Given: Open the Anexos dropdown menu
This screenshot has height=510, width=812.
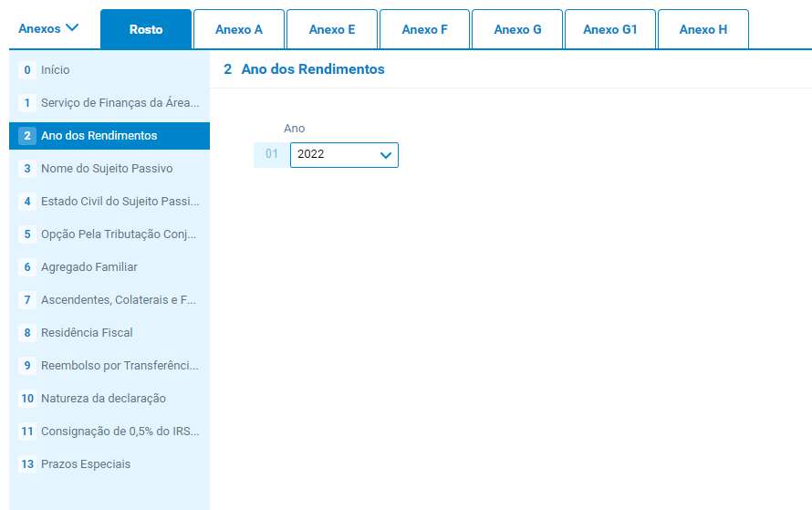Looking at the screenshot, I should (x=48, y=28).
